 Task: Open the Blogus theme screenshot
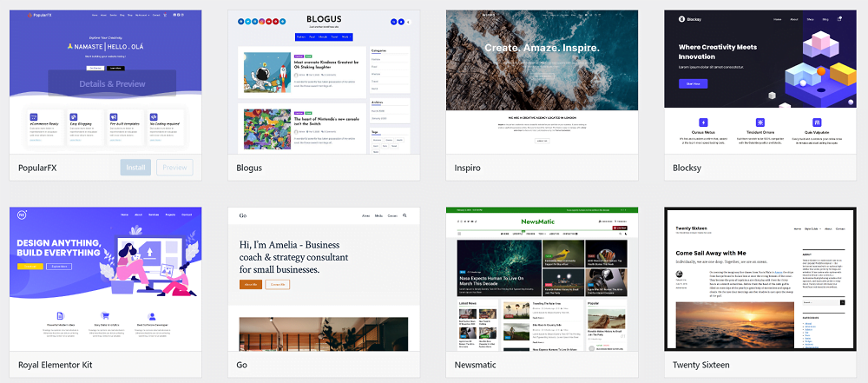324,82
